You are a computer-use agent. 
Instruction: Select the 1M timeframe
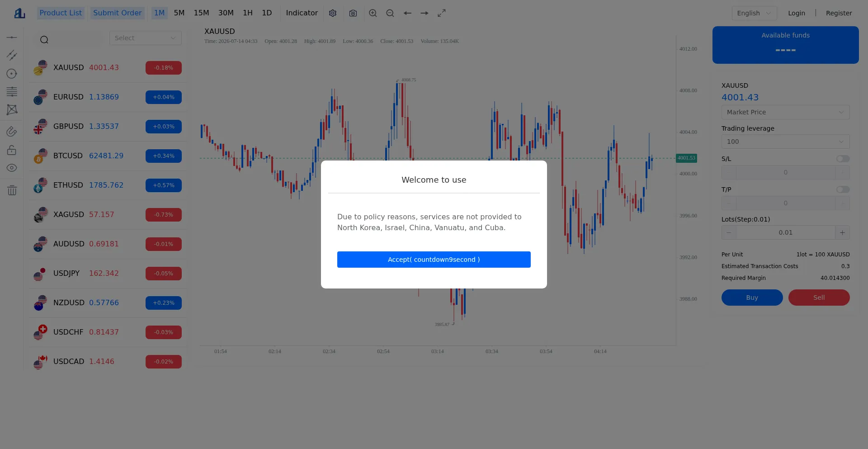(x=159, y=13)
